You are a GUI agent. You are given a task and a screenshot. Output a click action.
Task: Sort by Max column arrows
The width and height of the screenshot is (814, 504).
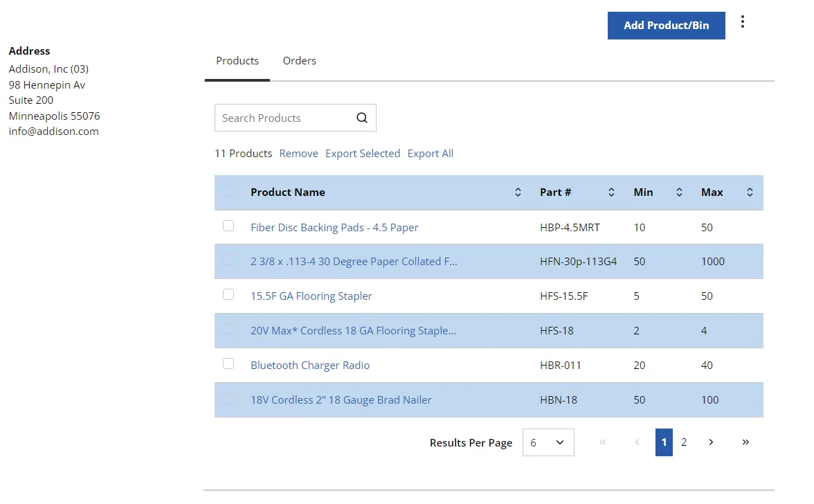(x=750, y=192)
